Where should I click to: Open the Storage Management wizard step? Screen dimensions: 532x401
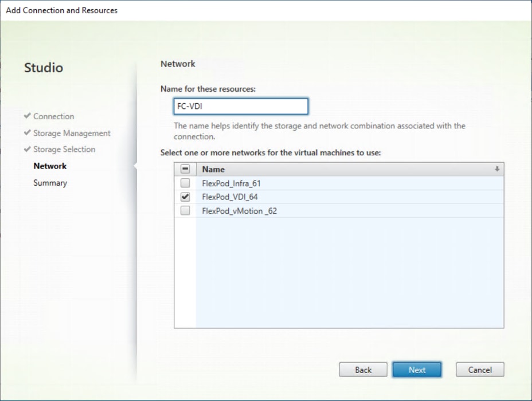coord(72,133)
